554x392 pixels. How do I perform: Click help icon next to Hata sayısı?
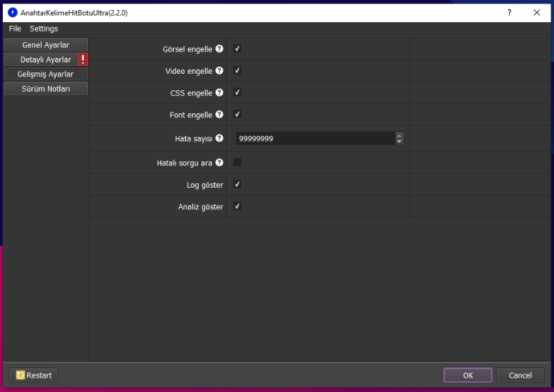[x=219, y=138]
